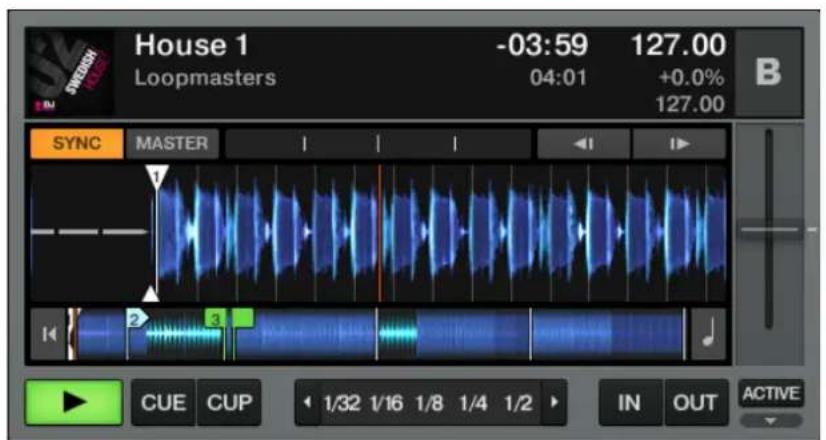Click the loop IN button
Viewport: 826px width, 440px height.
pos(630,403)
